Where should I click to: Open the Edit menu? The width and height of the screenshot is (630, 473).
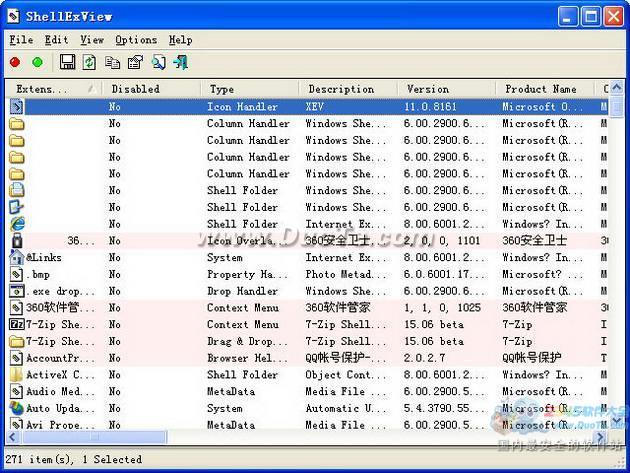coord(56,40)
